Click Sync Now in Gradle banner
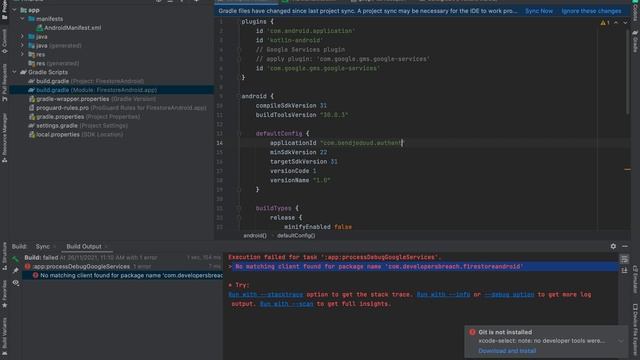The height and width of the screenshot is (360, 640). tap(539, 11)
